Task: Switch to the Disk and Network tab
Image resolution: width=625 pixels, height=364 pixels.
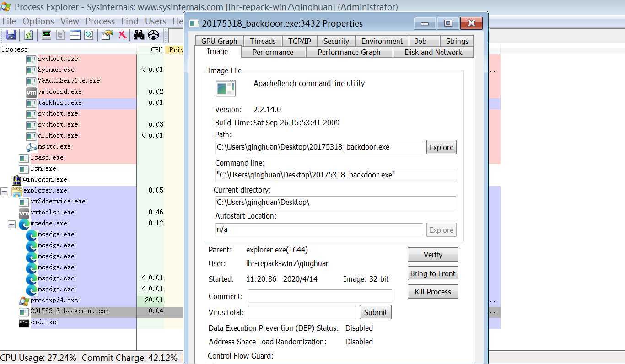Action: [433, 52]
